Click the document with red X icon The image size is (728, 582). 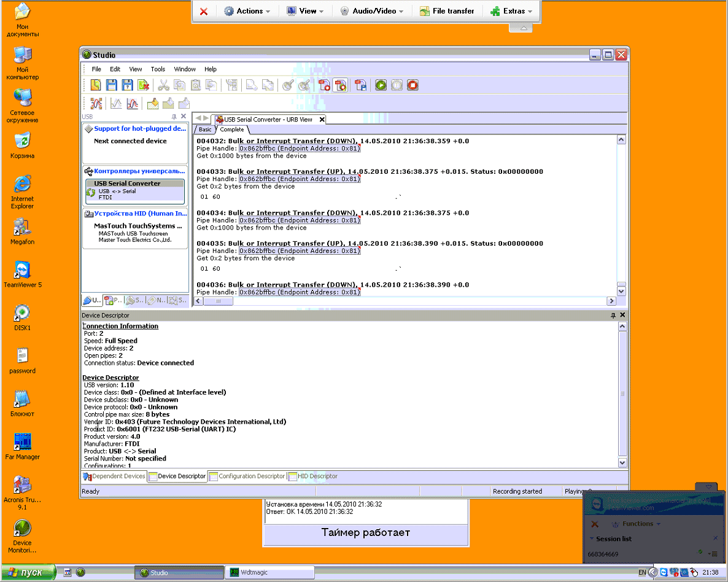click(144, 85)
